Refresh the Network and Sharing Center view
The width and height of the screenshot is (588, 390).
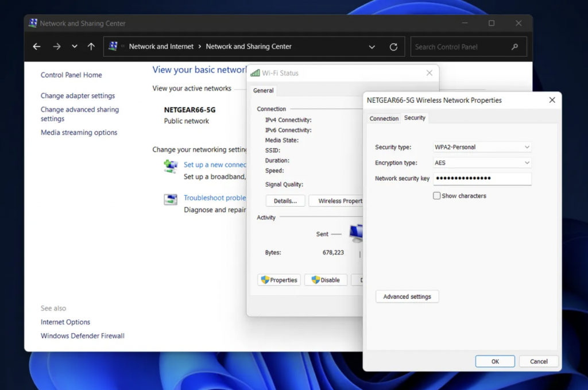pyautogui.click(x=393, y=47)
